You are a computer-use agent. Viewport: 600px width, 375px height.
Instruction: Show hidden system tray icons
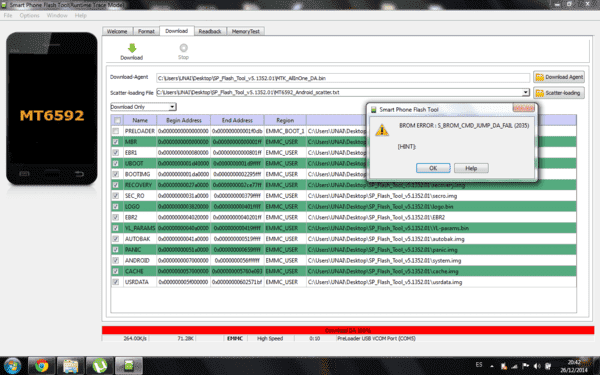coord(492,366)
